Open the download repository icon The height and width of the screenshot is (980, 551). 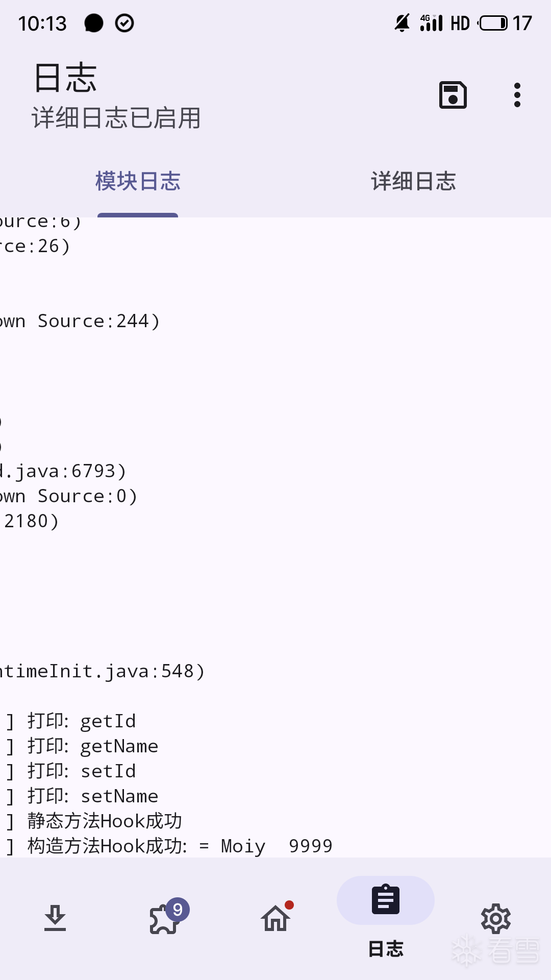(x=55, y=918)
